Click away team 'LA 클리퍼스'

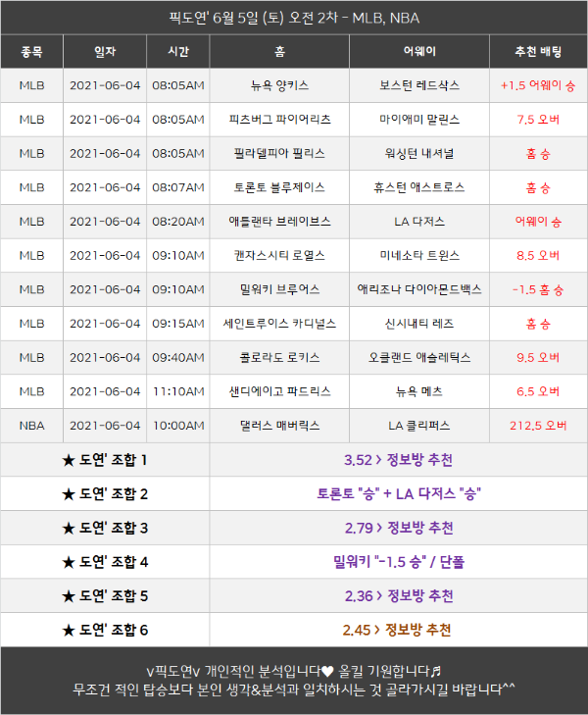(419, 426)
